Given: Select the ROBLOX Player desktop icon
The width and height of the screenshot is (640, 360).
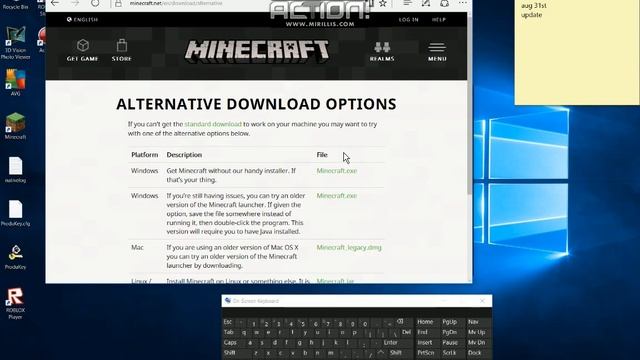Looking at the screenshot, I should [x=16, y=303].
